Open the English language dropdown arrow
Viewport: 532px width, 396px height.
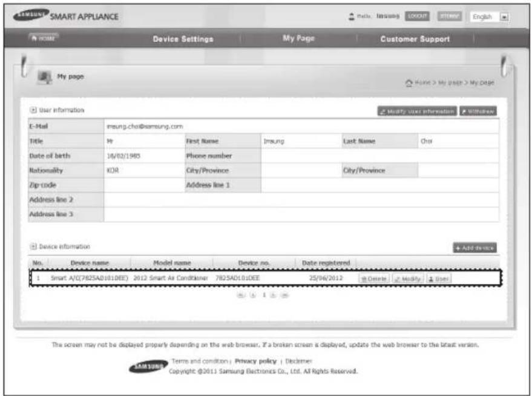[x=504, y=16]
